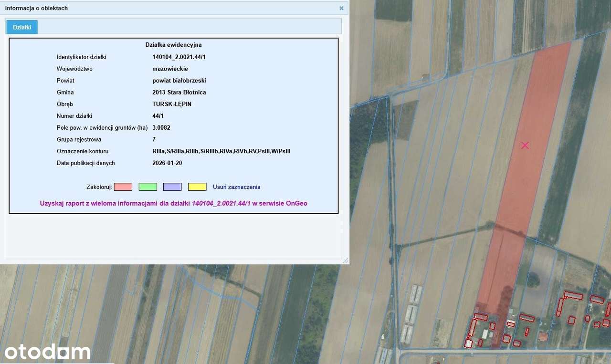Switch to the Działki tab
This screenshot has width=611, height=364.
tap(22, 27)
